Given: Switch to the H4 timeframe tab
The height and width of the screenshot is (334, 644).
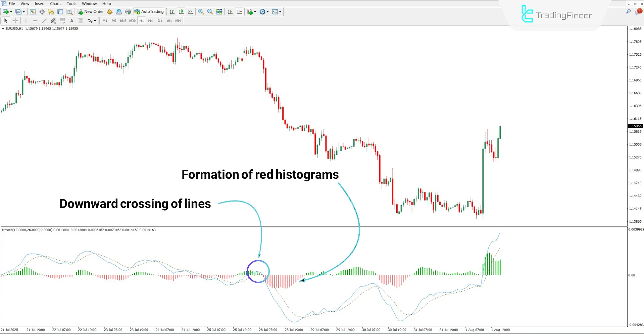Looking at the screenshot, I should click(x=150, y=20).
